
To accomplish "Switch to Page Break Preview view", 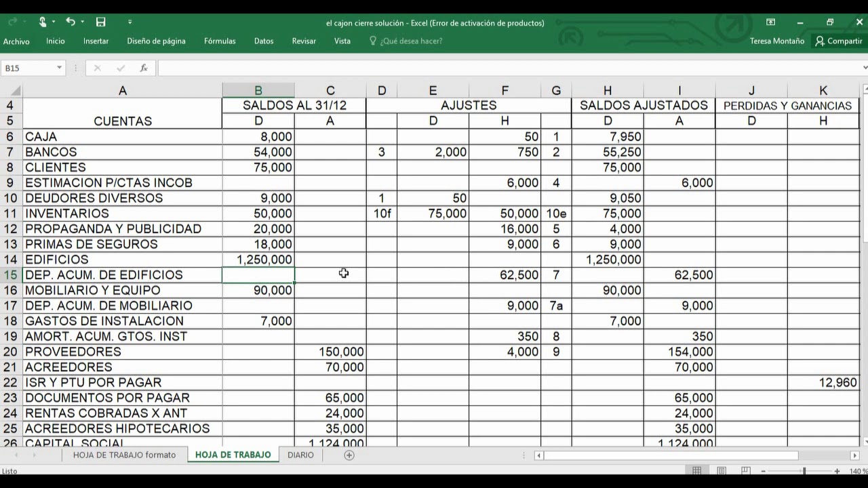I will pyautogui.click(x=746, y=471).
